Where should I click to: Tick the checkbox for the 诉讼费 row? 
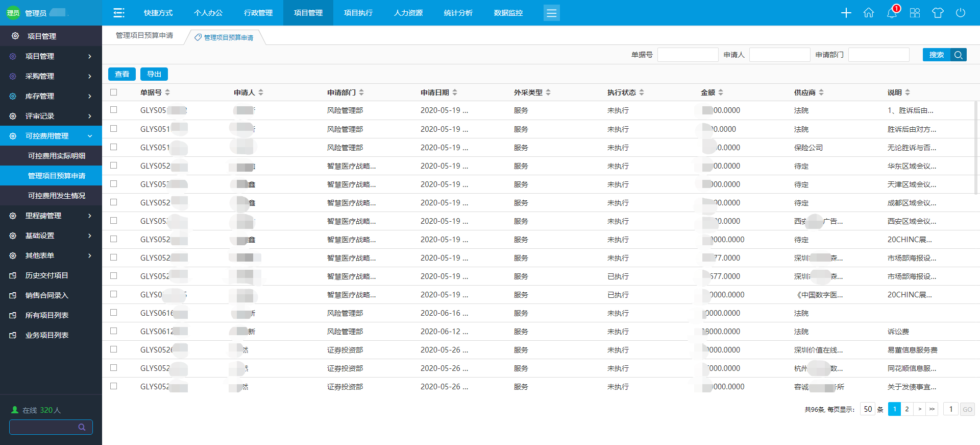tap(114, 331)
